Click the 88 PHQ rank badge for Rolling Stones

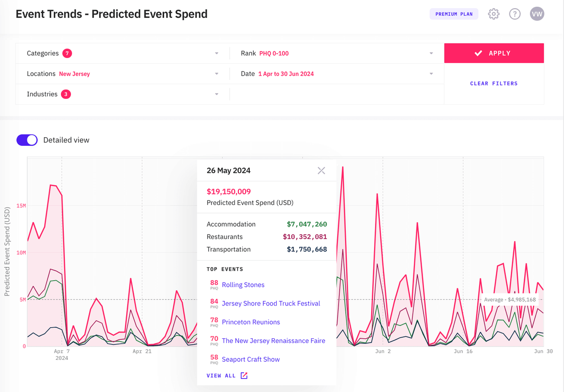[213, 285]
